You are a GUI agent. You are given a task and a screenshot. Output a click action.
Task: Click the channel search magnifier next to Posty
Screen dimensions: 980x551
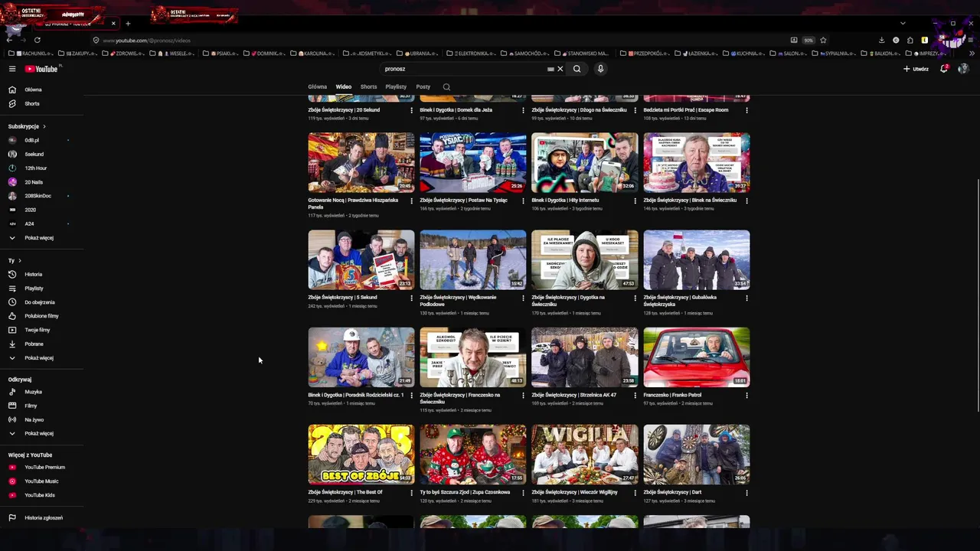tap(446, 87)
